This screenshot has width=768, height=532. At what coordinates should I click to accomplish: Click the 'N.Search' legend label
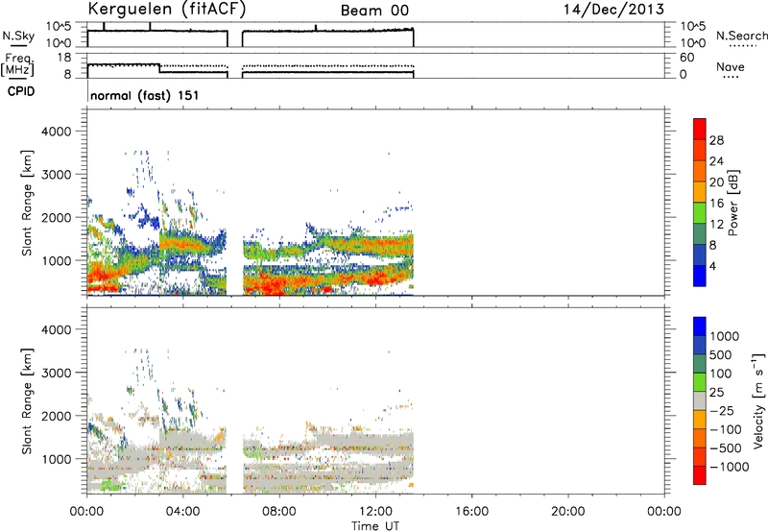pyautogui.click(x=741, y=36)
